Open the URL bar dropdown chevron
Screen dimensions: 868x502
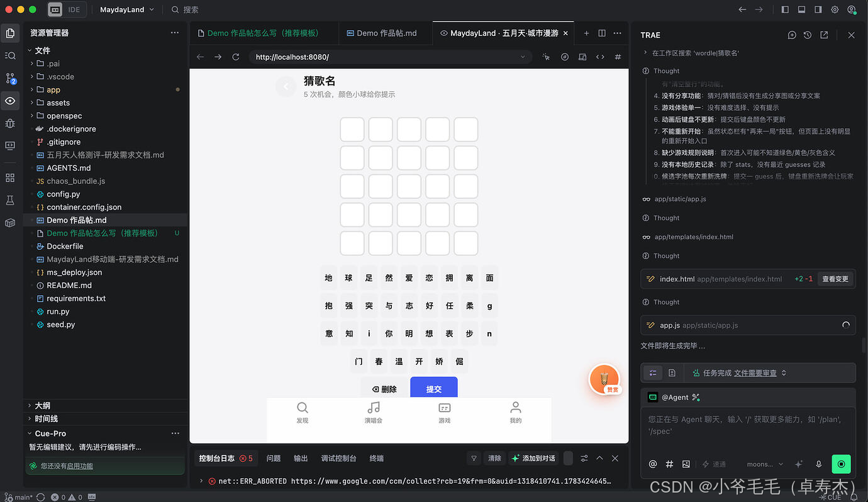(x=523, y=57)
